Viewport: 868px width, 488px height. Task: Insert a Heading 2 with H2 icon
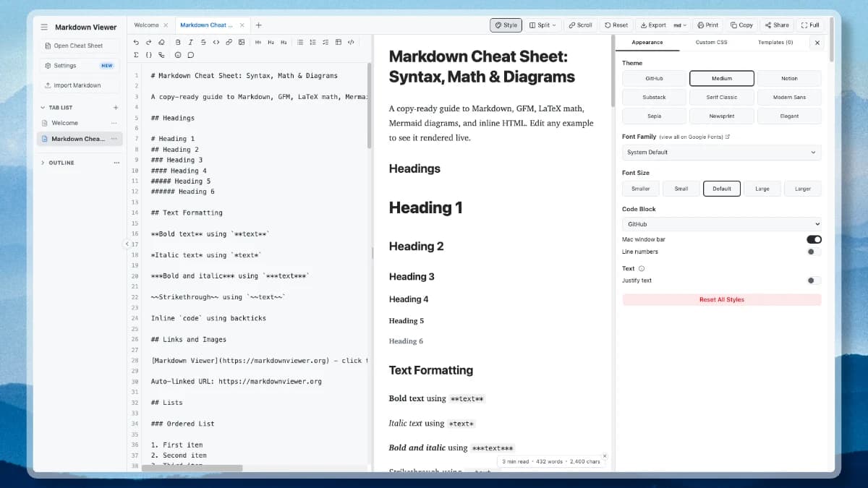[x=271, y=42]
